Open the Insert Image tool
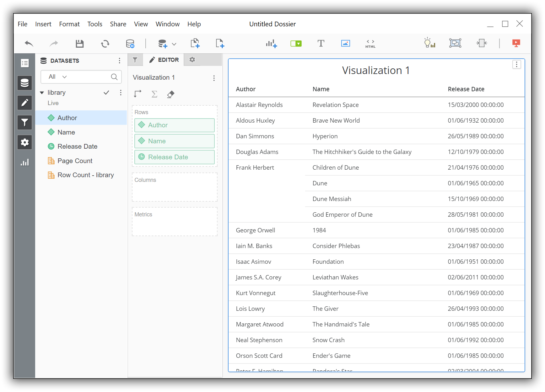The width and height of the screenshot is (545, 392). point(345,43)
